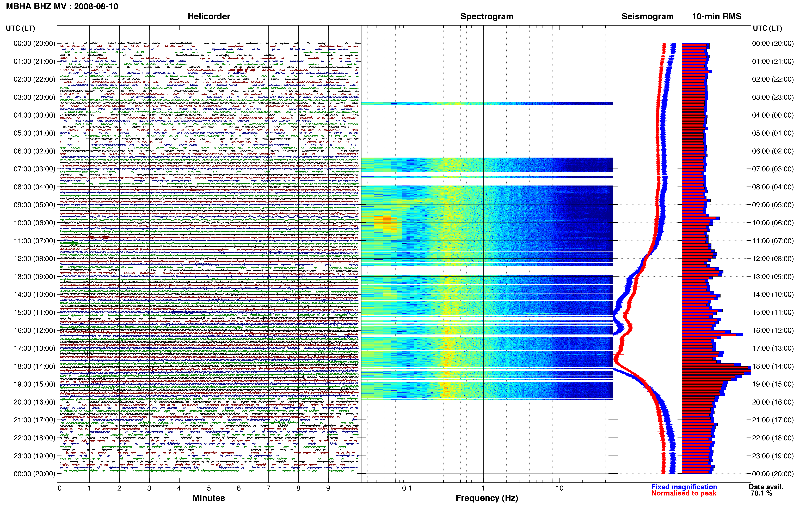Click right time label '19:00 (15:00)'
812x508 pixels.
(773, 384)
